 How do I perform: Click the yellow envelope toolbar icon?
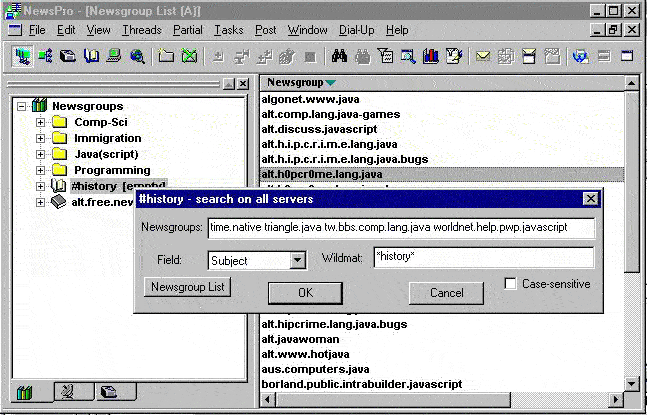pyautogui.click(x=483, y=56)
